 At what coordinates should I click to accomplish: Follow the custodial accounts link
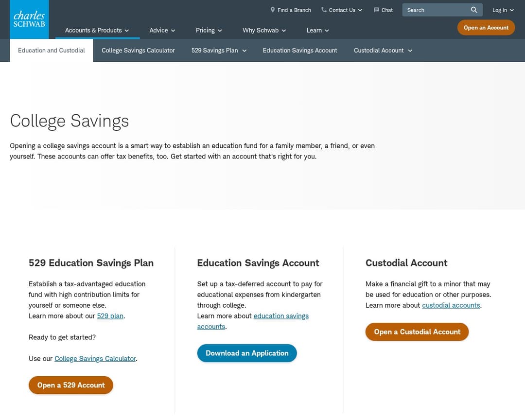click(451, 305)
